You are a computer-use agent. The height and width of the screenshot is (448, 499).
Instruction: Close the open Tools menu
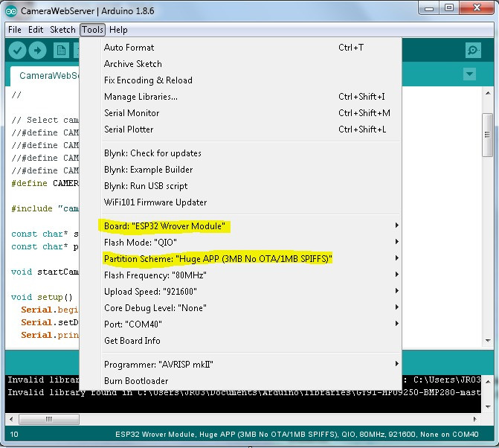tap(93, 30)
